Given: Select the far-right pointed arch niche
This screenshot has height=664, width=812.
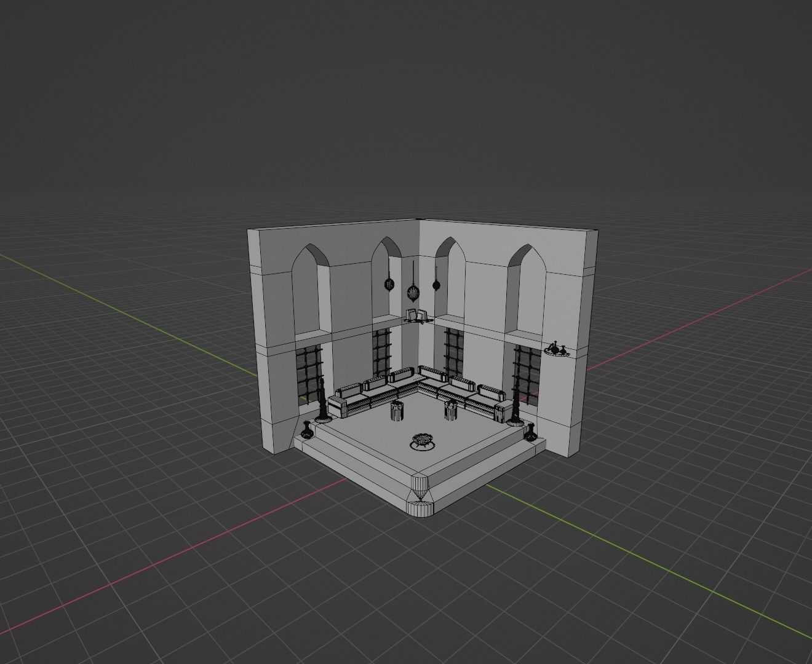Looking at the screenshot, I should click(526, 289).
